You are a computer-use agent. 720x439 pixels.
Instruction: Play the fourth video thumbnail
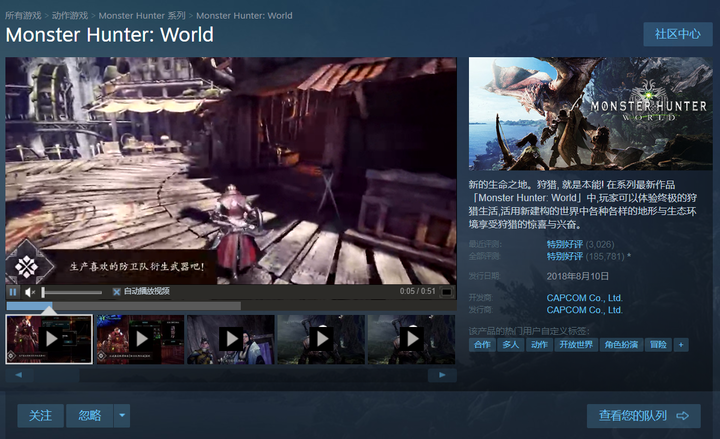pos(321,339)
